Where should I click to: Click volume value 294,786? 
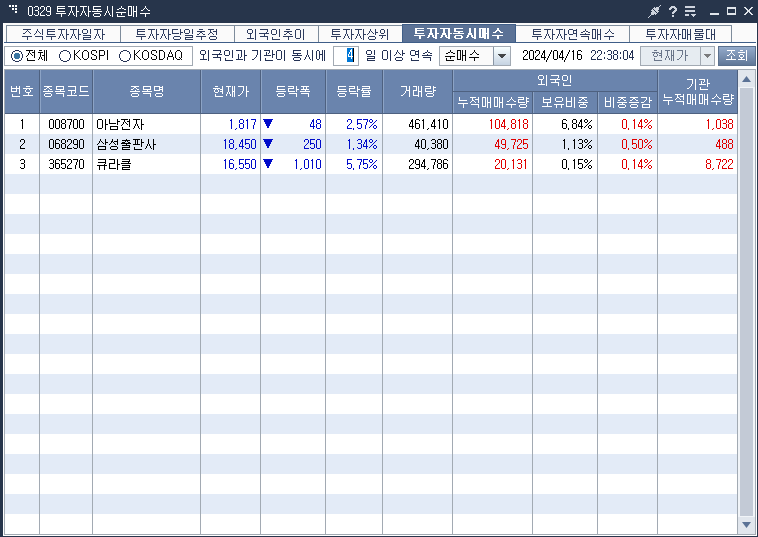pos(428,164)
